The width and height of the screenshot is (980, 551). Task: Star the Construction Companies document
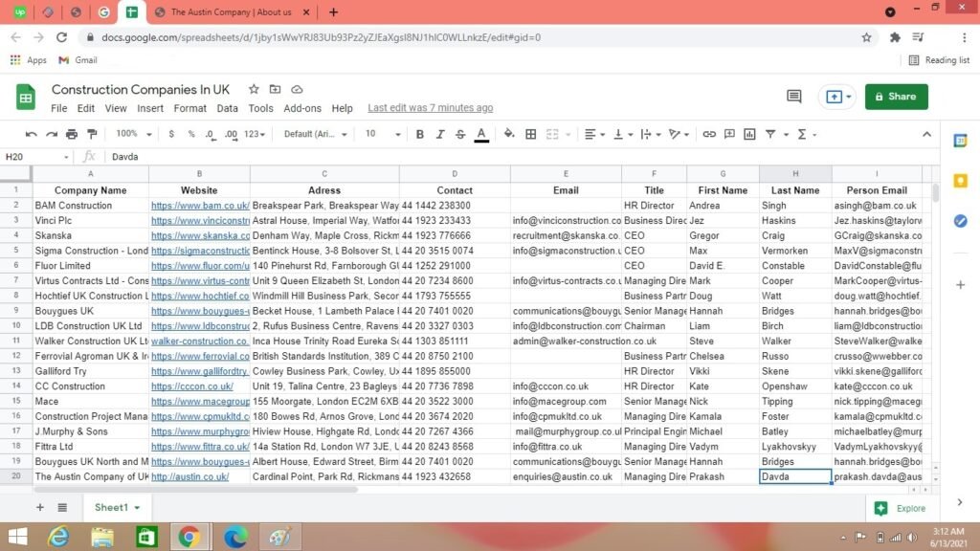coord(254,89)
